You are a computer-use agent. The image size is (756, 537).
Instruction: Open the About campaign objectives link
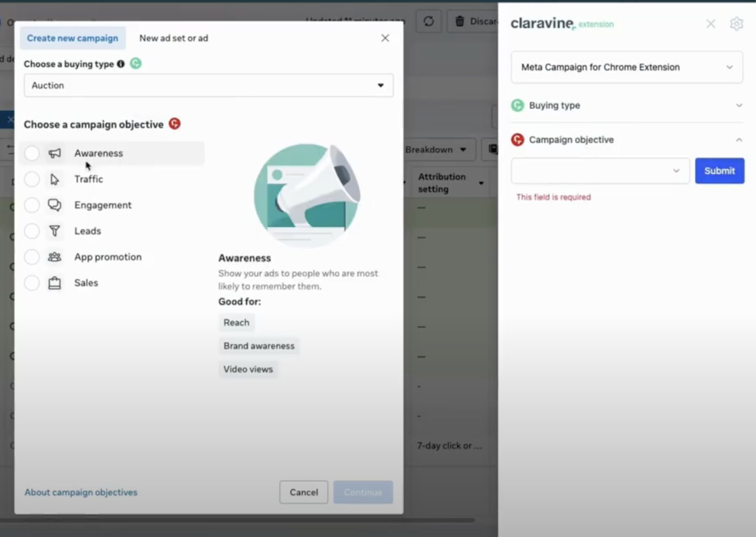pyautogui.click(x=81, y=492)
